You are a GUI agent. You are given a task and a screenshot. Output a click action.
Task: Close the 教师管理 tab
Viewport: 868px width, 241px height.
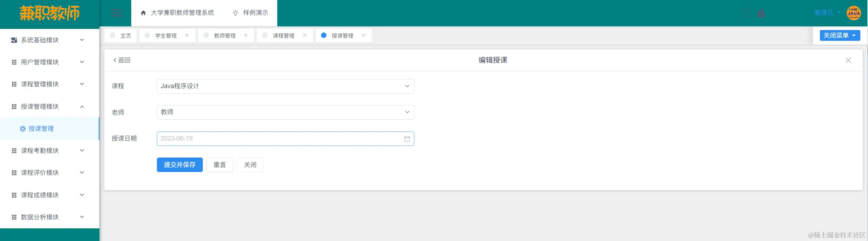pos(246,35)
